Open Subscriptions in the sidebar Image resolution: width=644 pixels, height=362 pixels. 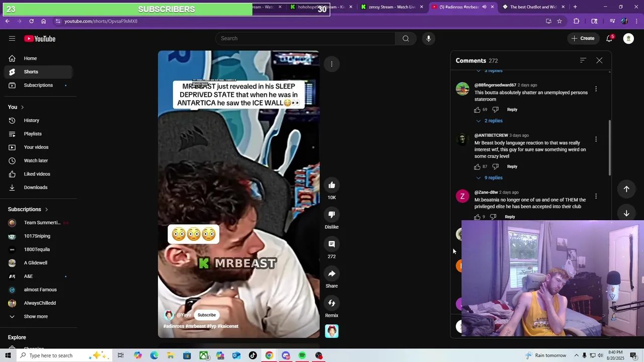click(38, 85)
